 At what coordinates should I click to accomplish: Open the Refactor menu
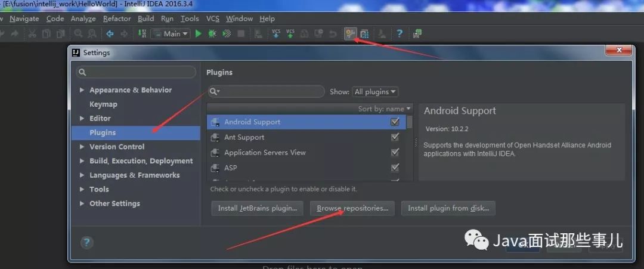[117, 18]
